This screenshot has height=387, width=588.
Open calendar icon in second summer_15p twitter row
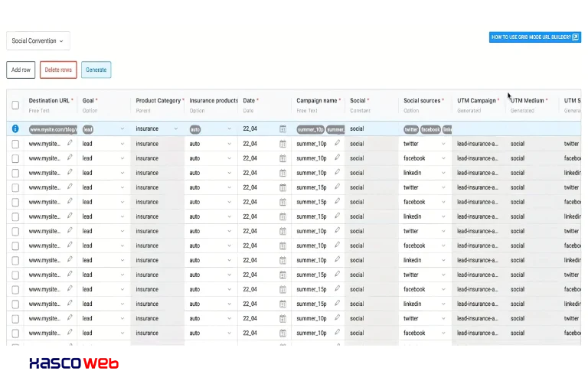pyautogui.click(x=283, y=275)
